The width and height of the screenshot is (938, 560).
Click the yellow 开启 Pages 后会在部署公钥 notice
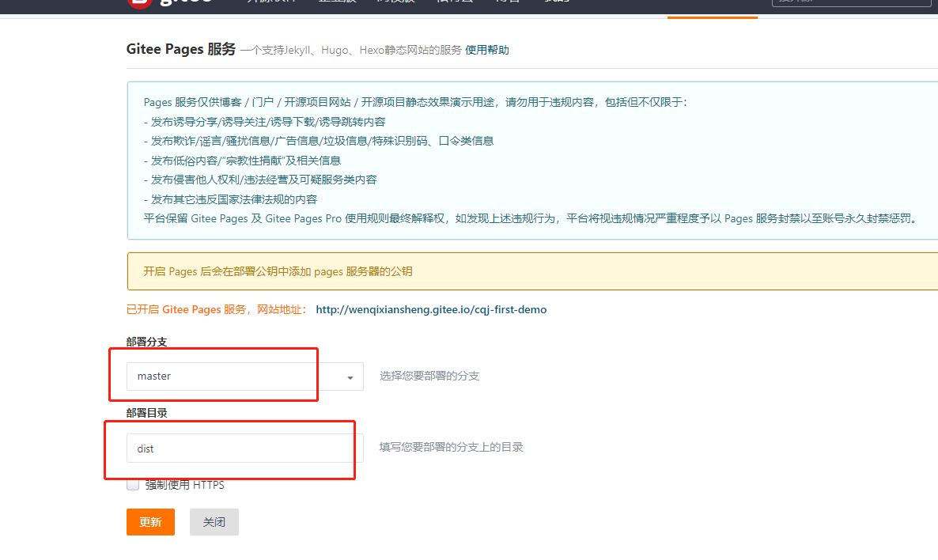532,271
